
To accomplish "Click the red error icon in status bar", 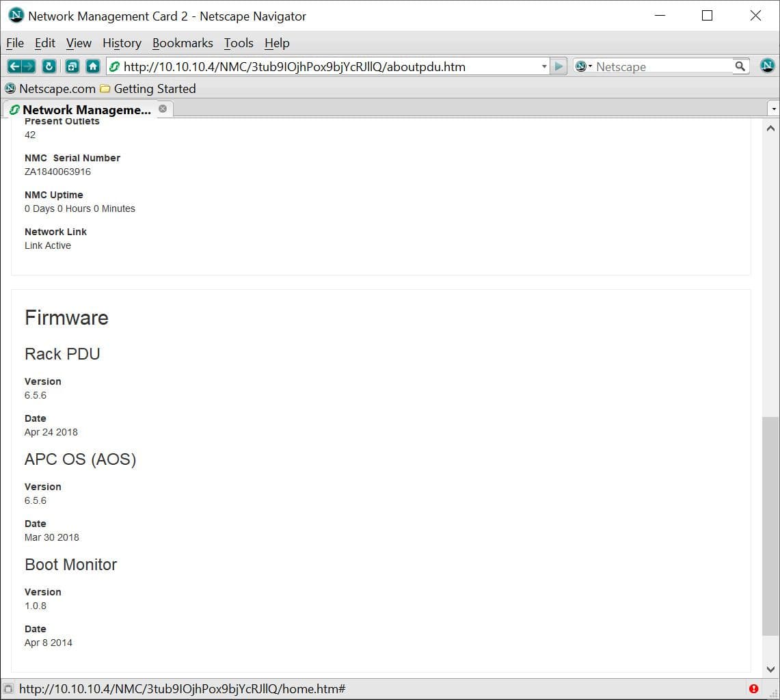I will tap(753, 688).
